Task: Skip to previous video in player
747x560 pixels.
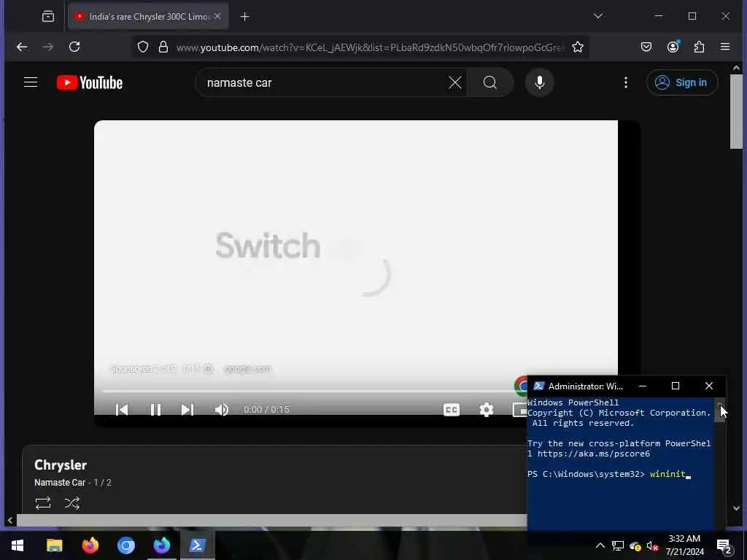Action: pos(122,410)
